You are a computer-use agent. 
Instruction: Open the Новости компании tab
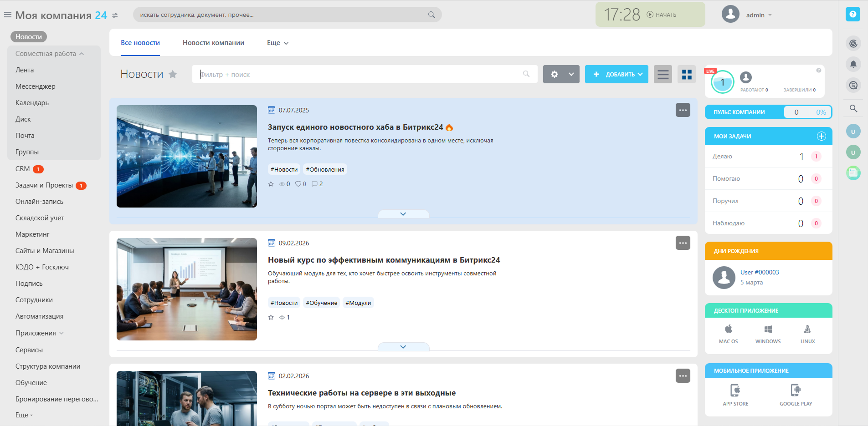pyautogui.click(x=213, y=43)
